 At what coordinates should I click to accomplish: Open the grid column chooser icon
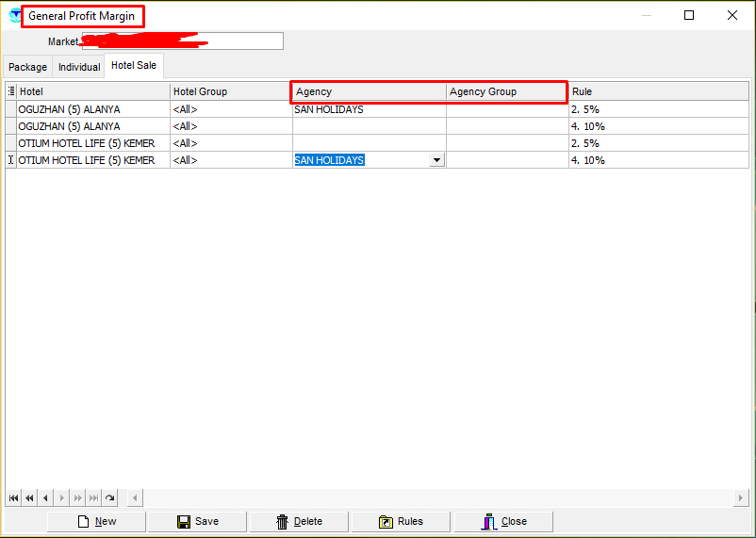11,91
